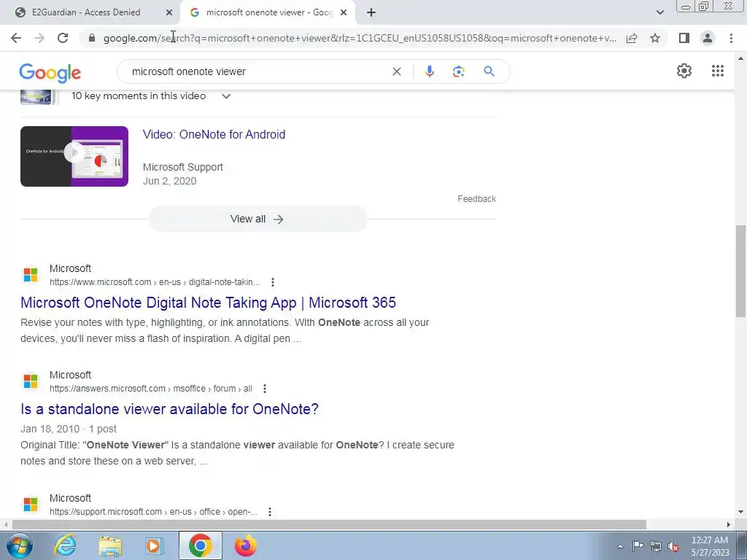Switch to E2Guardian - Access Denied tab
The height and width of the screenshot is (560, 747).
coord(86,12)
